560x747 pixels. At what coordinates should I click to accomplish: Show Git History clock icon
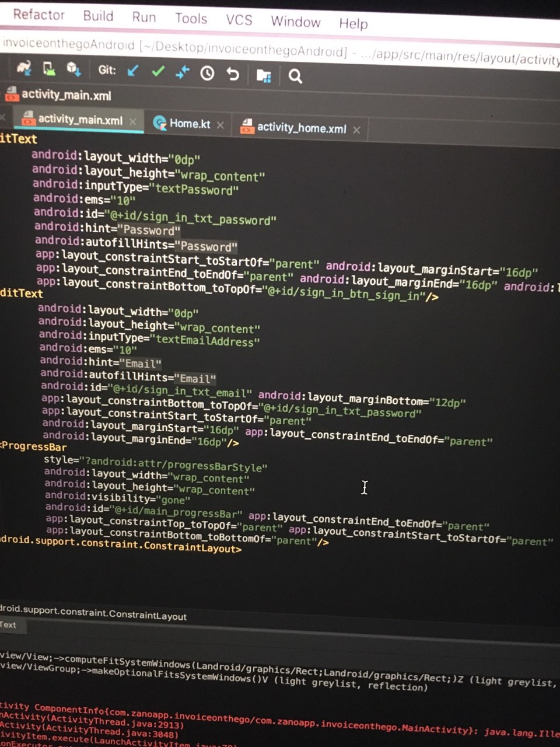tap(207, 73)
